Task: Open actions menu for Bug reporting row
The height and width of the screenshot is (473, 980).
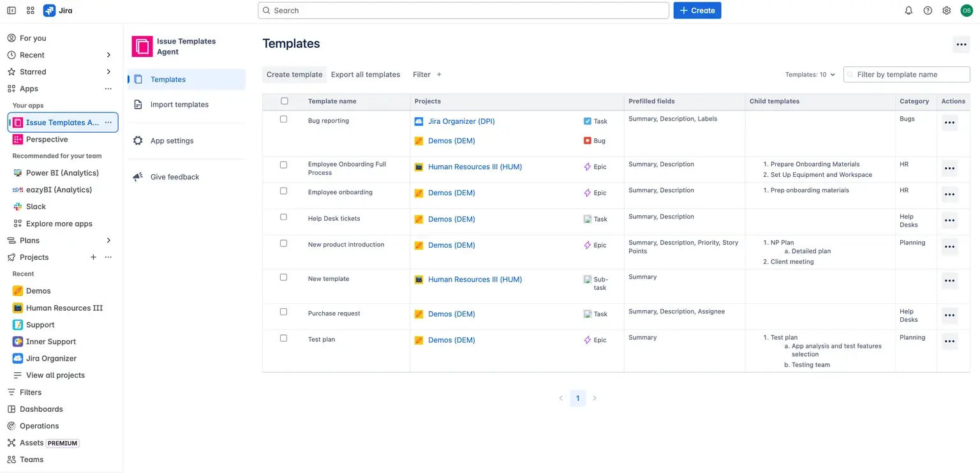Action: pos(949,123)
